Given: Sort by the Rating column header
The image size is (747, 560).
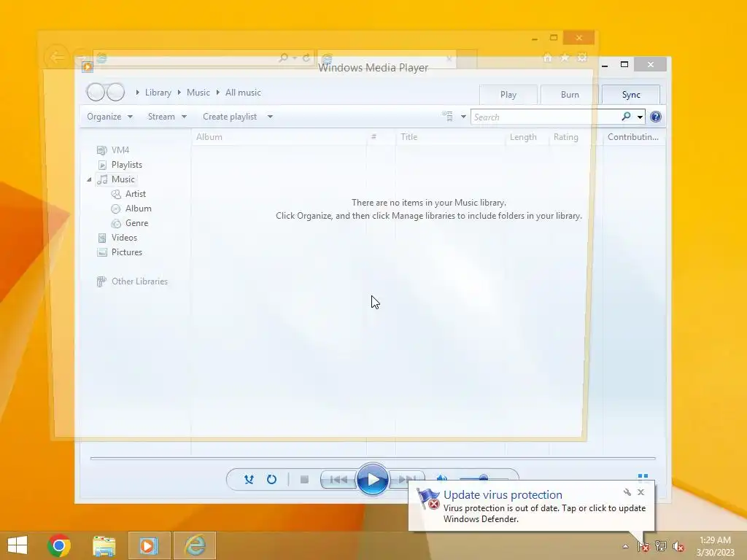Looking at the screenshot, I should (x=576, y=137).
